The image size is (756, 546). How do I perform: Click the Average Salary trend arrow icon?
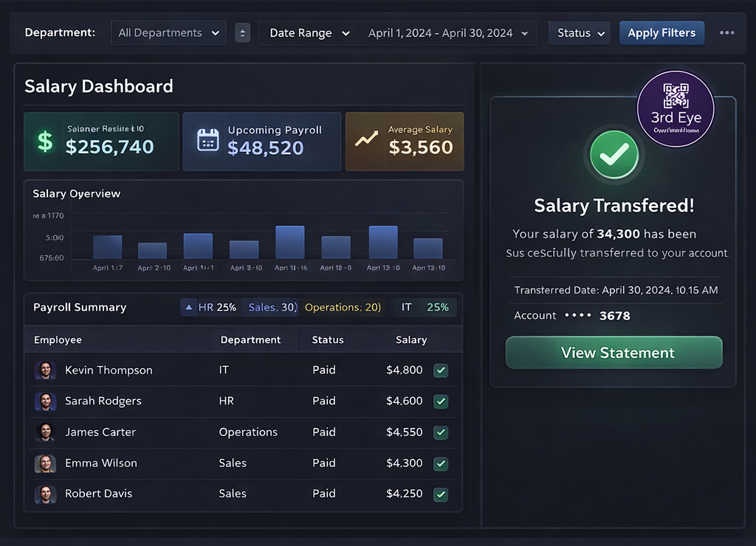tap(367, 139)
